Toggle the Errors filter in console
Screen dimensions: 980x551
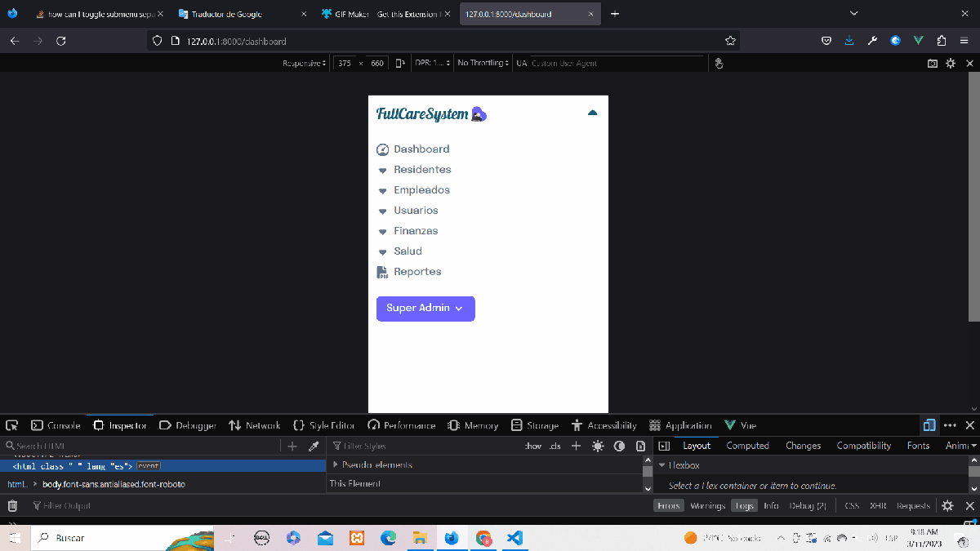tap(669, 506)
